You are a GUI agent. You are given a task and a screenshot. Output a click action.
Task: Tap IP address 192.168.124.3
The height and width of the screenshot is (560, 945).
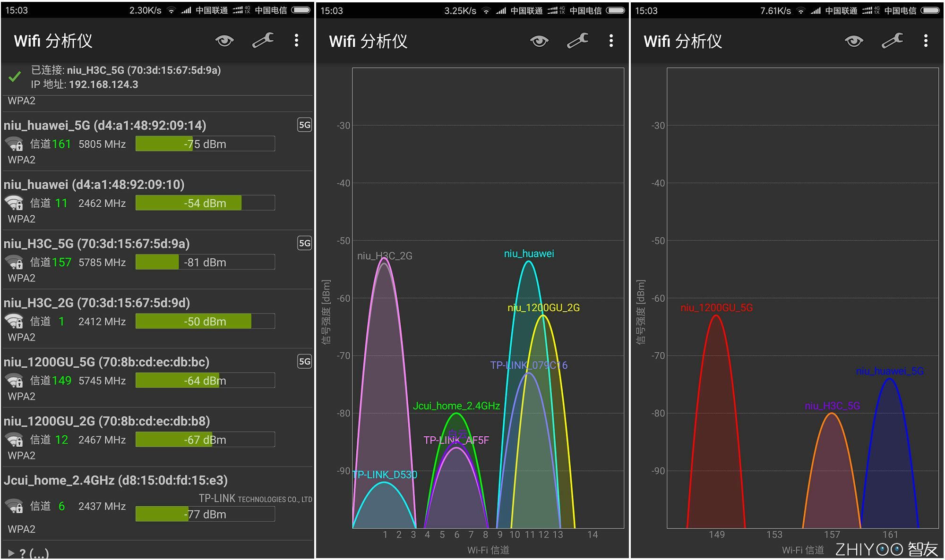click(103, 85)
